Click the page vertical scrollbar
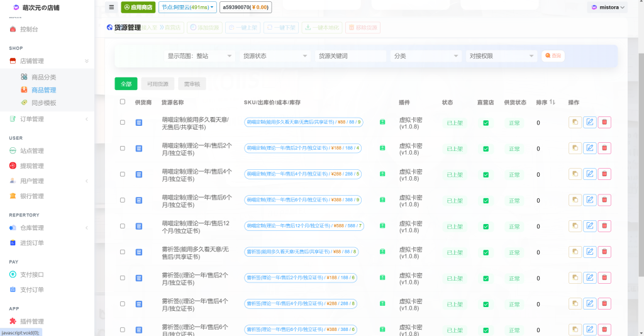644x336 pixels. (641, 164)
